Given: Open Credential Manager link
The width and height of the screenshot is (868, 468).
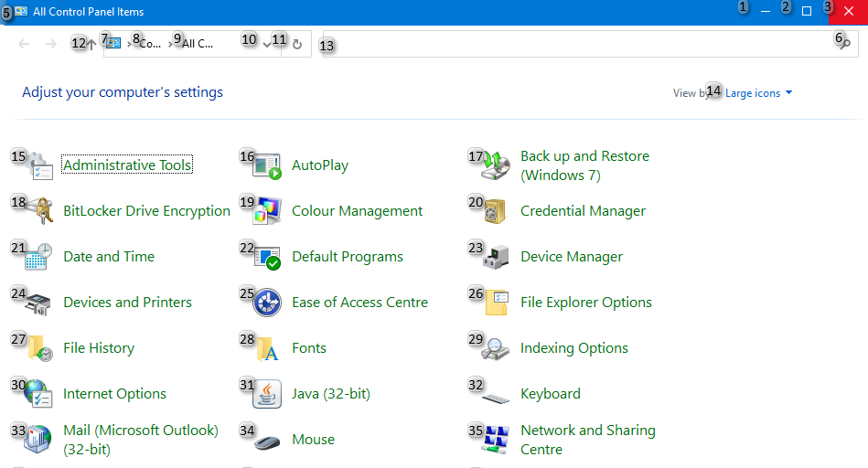Looking at the screenshot, I should (583, 211).
